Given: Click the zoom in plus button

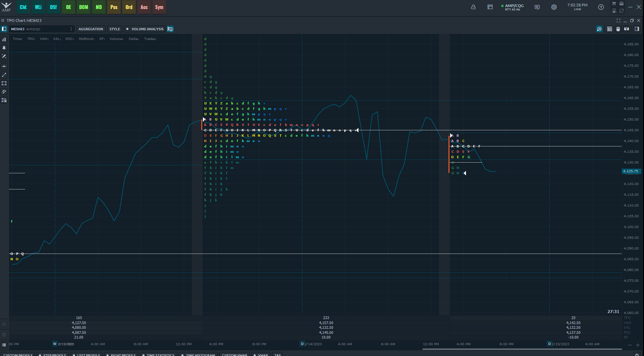Looking at the screenshot, I should click(638, 345).
